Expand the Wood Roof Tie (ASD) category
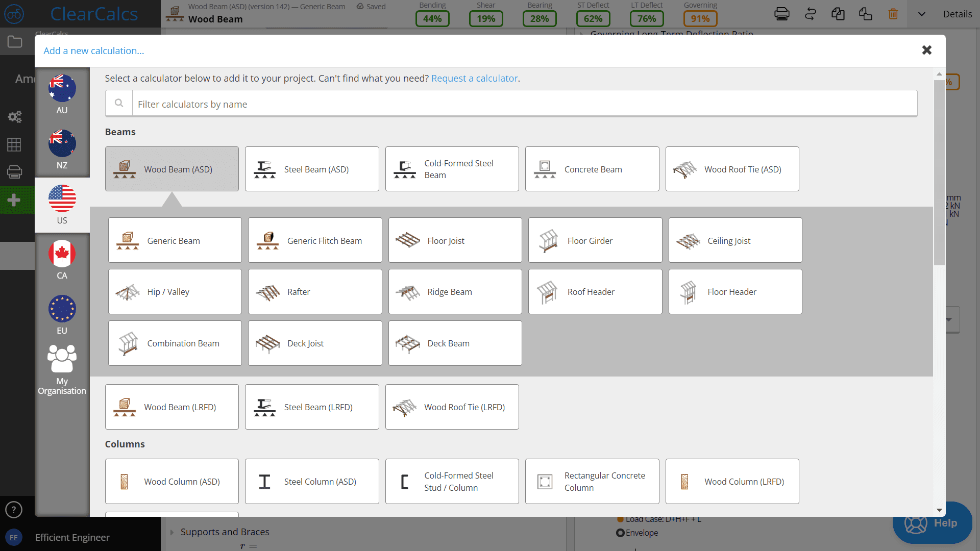The width and height of the screenshot is (980, 551). click(x=732, y=169)
